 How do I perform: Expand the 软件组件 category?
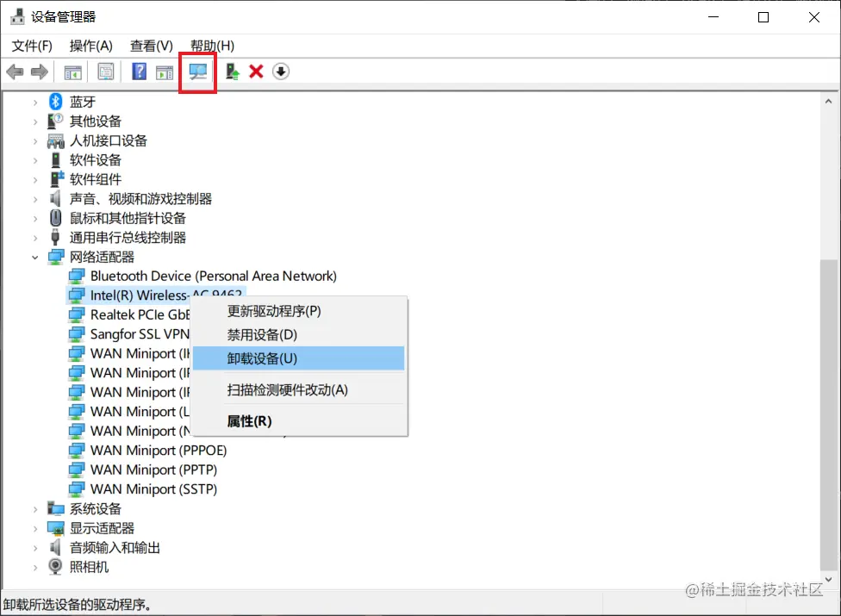pyautogui.click(x=35, y=179)
